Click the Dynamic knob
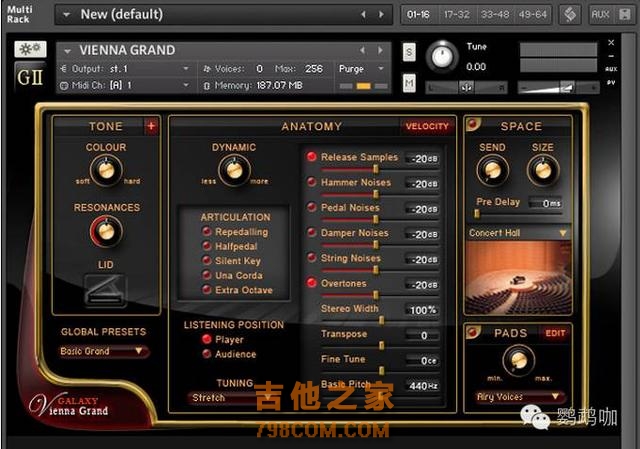Image resolution: width=640 pixels, height=449 pixels. pyautogui.click(x=234, y=170)
